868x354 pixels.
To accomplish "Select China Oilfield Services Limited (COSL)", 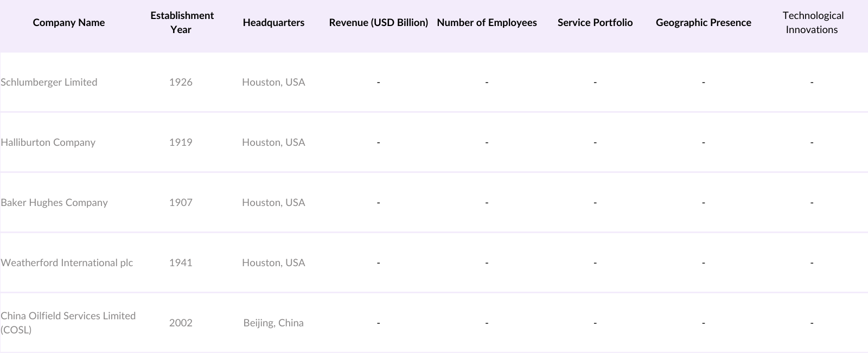I will pyautogui.click(x=68, y=323).
